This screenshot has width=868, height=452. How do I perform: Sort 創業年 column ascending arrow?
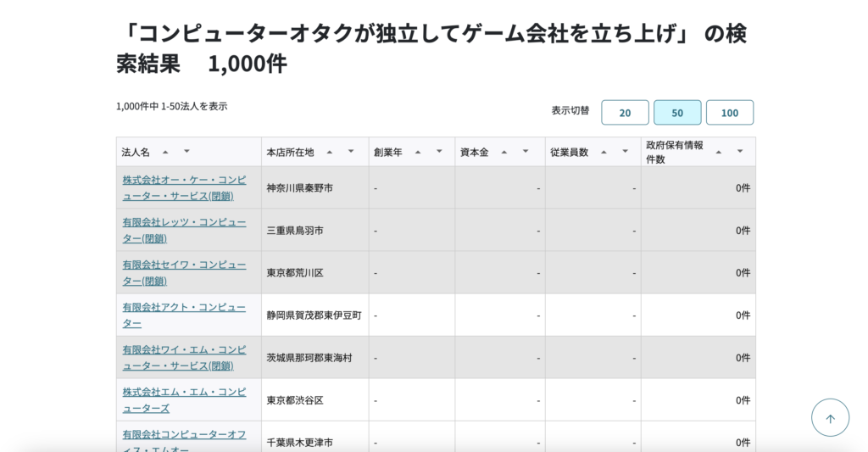coord(418,152)
